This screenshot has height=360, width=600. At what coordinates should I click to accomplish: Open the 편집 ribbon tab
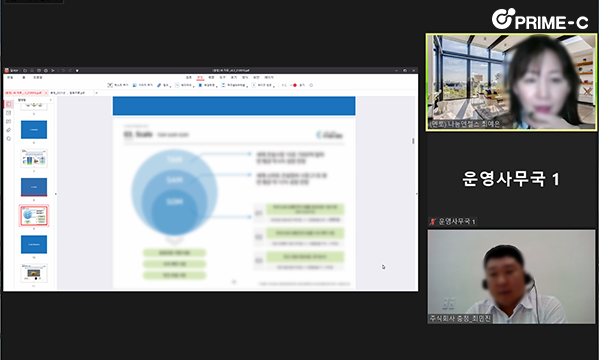pyautogui.click(x=200, y=78)
